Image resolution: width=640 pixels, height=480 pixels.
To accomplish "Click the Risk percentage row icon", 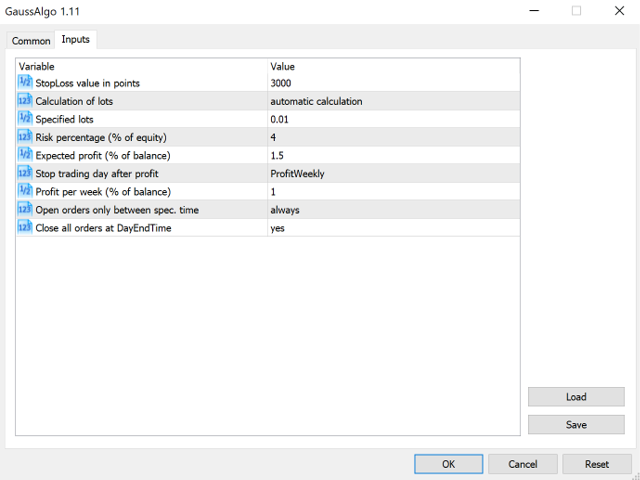I will tap(25, 137).
